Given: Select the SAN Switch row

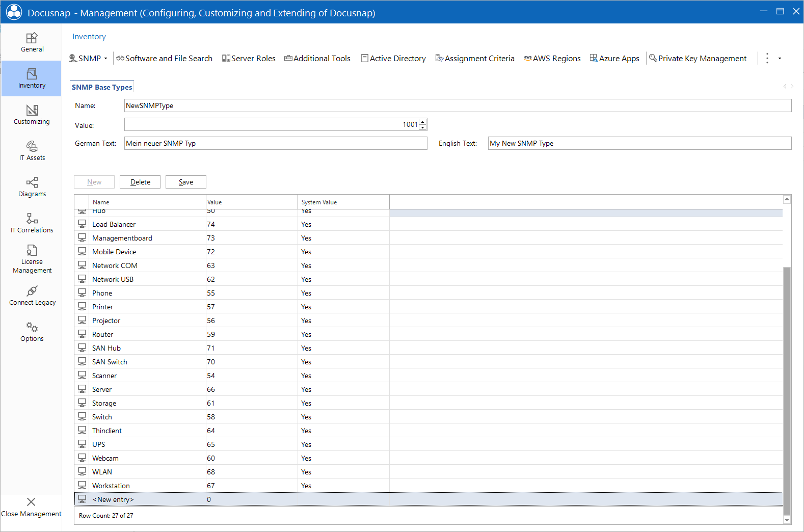Looking at the screenshot, I should tap(428, 361).
